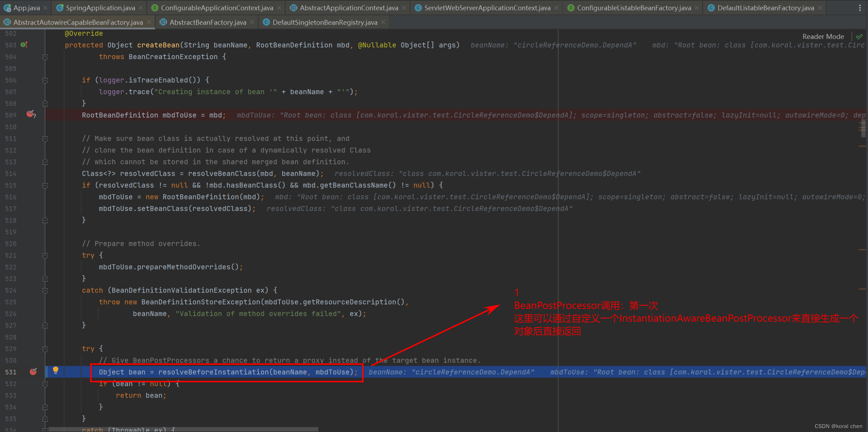Close the SpringApplication.java tab
Screen dimensions: 868x432
pyautogui.click(x=141, y=8)
